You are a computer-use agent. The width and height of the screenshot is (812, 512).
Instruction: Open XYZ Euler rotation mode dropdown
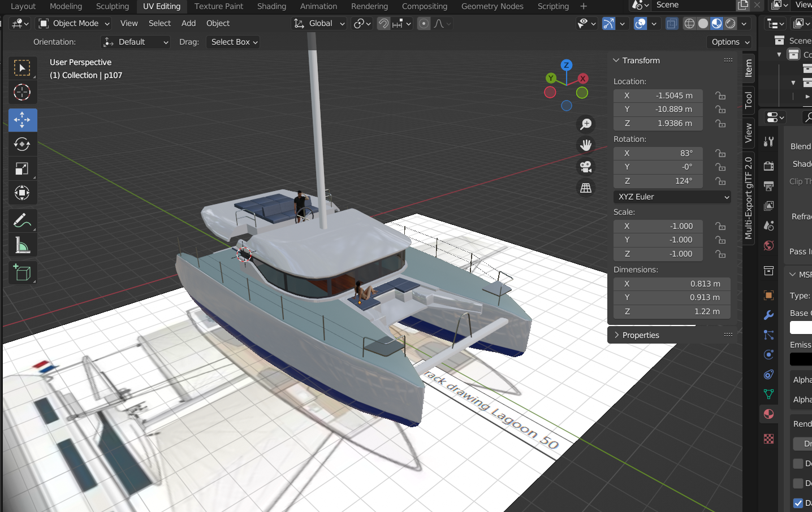(672, 197)
